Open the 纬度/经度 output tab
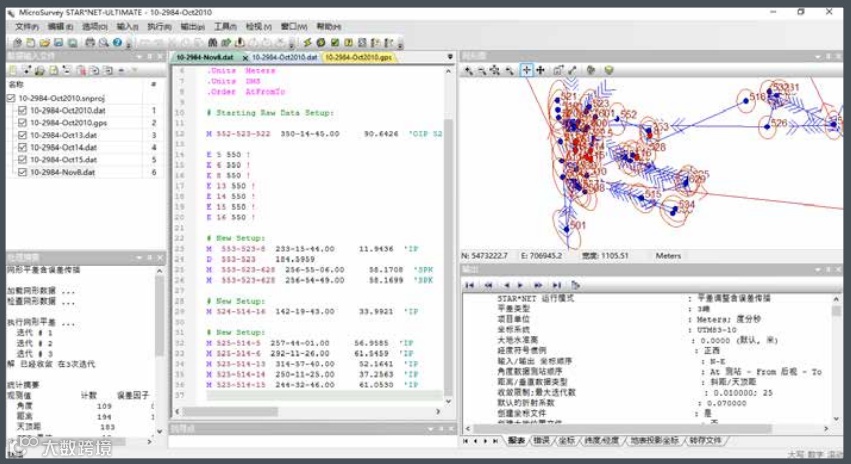 tap(601, 440)
